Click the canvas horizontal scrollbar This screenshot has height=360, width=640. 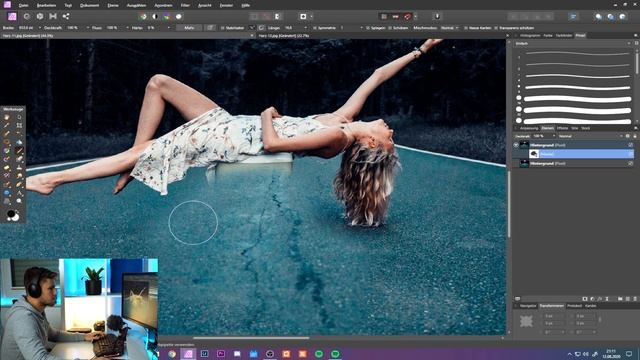[x=251, y=338]
